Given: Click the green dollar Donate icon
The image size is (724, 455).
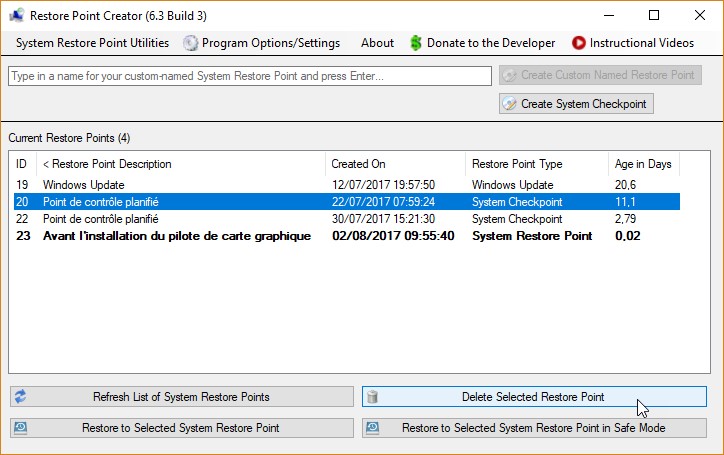Looking at the screenshot, I should 416,43.
